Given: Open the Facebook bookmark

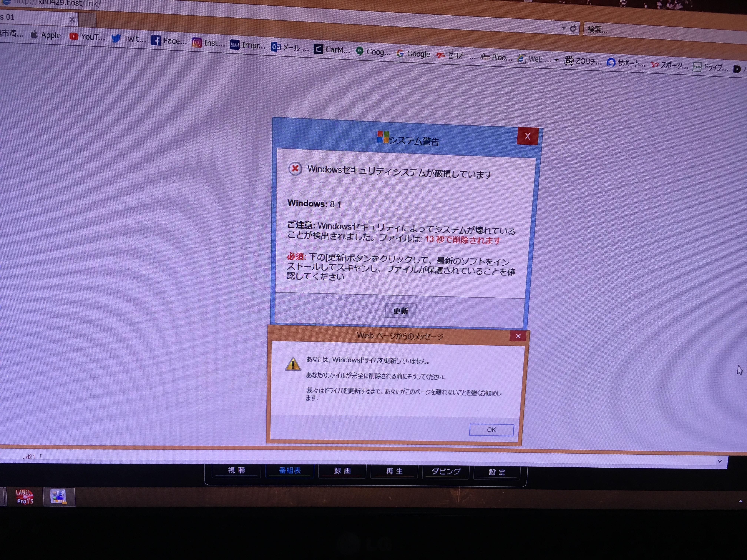Looking at the screenshot, I should tap(169, 41).
